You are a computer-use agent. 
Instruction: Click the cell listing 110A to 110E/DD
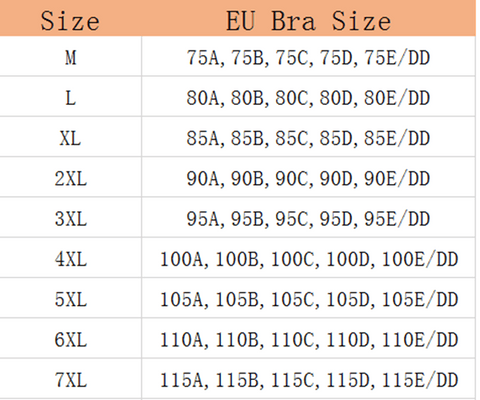308,338
